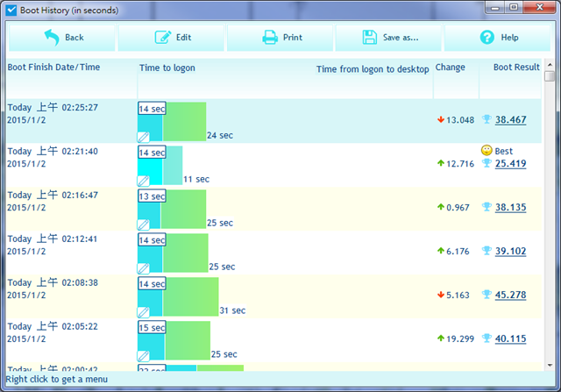Click the smiley Best icon
The height and width of the screenshot is (392, 561).
pos(486,150)
